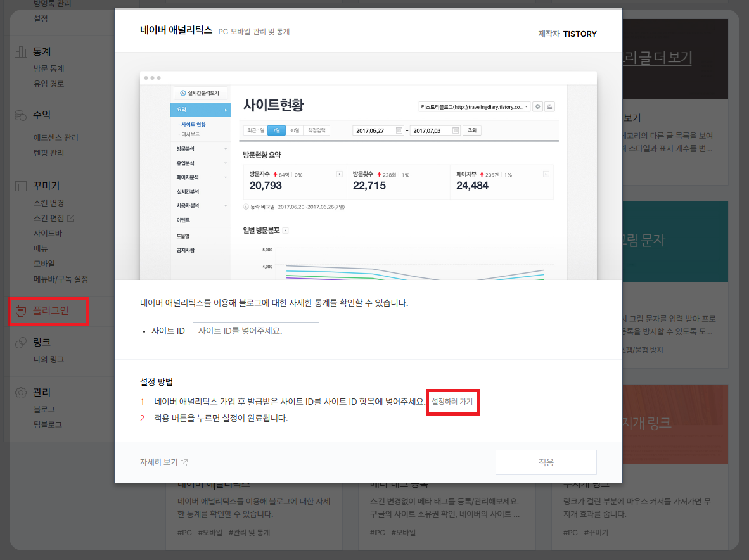This screenshot has height=560, width=749.
Task: Click the 사이트 ID input field
Action: click(x=255, y=331)
